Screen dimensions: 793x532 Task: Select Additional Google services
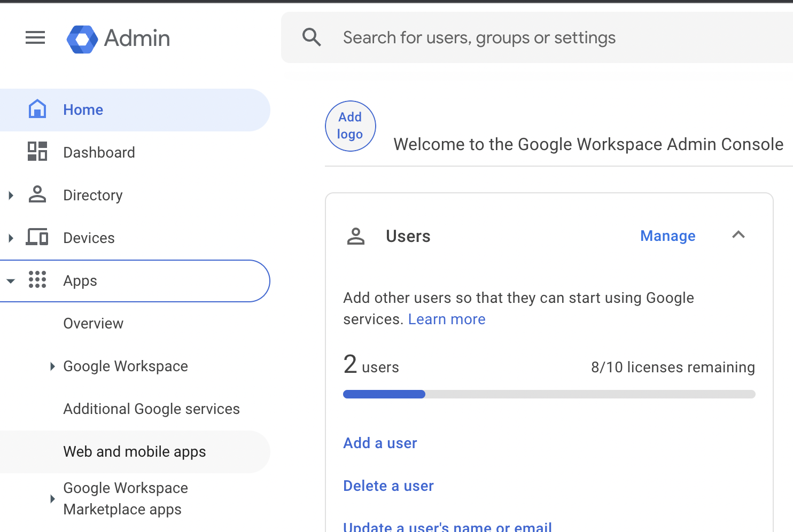(x=151, y=409)
